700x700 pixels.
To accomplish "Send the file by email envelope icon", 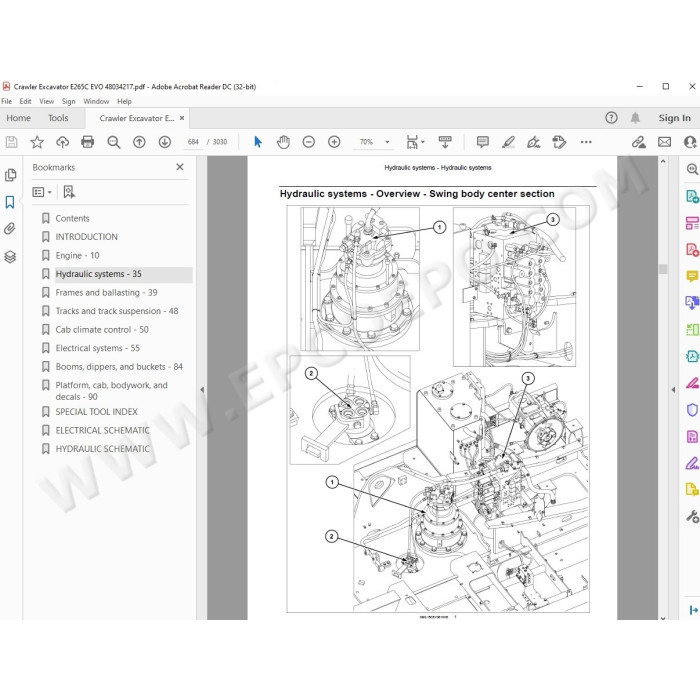I will pyautogui.click(x=664, y=142).
